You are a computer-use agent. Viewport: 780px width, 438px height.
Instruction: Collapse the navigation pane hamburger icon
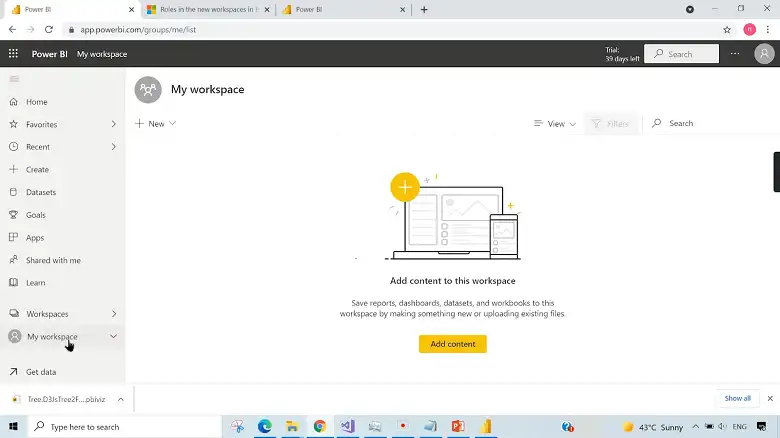coord(14,79)
